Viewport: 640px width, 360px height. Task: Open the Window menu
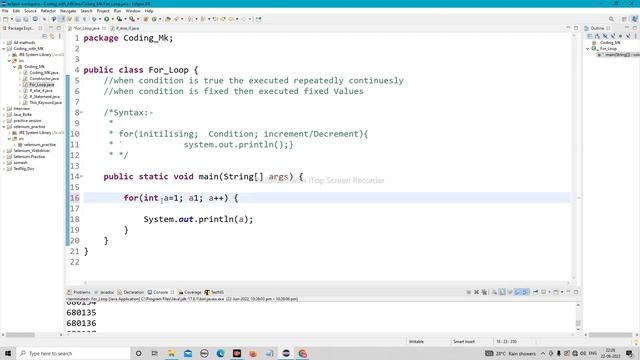[x=133, y=11]
